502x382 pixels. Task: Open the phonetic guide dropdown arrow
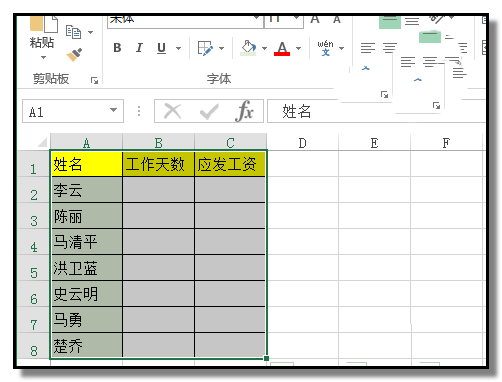coord(341,49)
